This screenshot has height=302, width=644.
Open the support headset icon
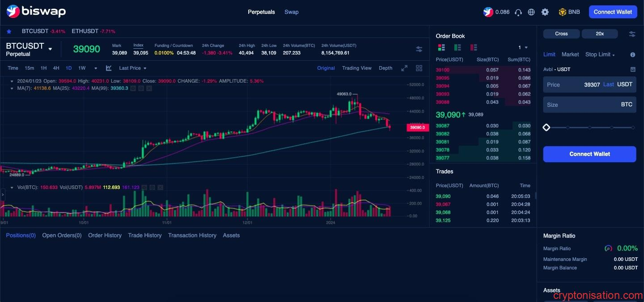(518, 12)
